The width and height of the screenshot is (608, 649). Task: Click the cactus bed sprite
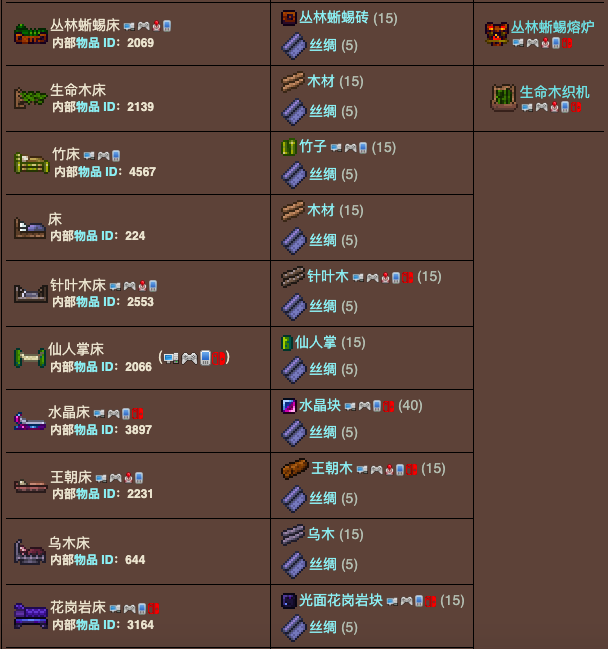point(29,357)
